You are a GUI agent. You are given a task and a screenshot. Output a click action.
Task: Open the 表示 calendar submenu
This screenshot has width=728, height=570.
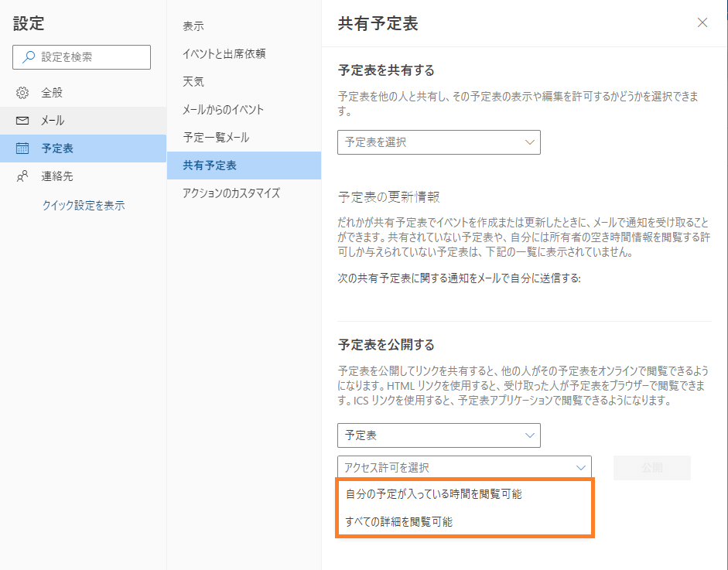point(244,26)
